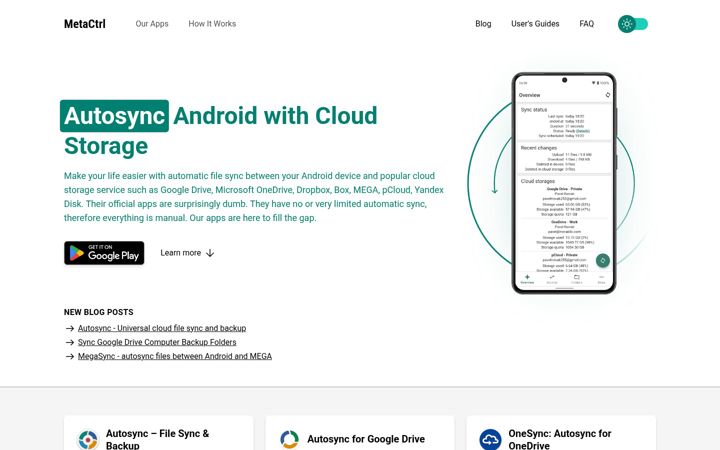
Task: Click the arrow icon before the MegaSync post
Action: coord(70,356)
